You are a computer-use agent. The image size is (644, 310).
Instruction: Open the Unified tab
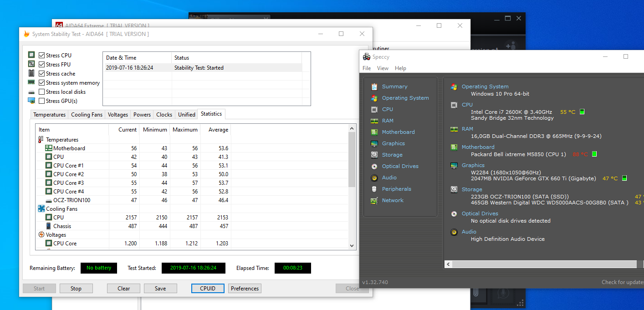coord(187,115)
